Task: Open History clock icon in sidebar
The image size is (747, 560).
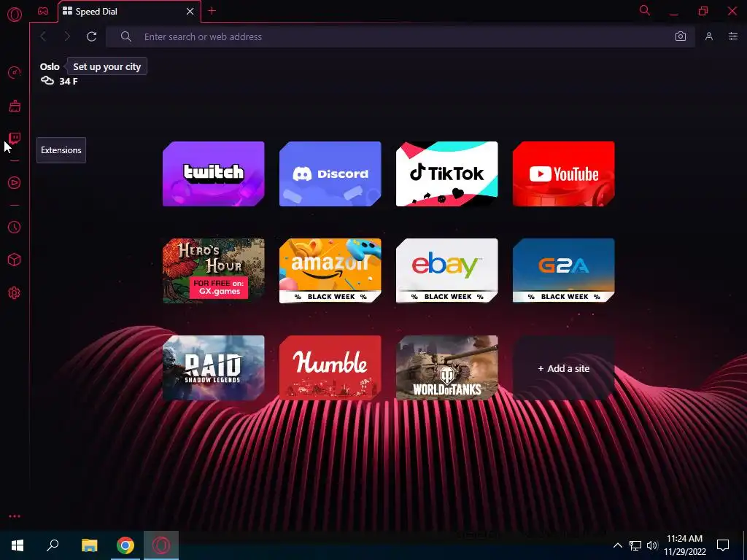Action: [15, 227]
